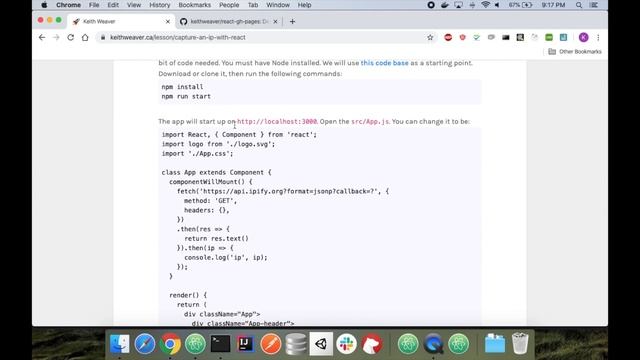Open the database app in the dock
Viewport: 640px width, 360px height.
coord(296,344)
